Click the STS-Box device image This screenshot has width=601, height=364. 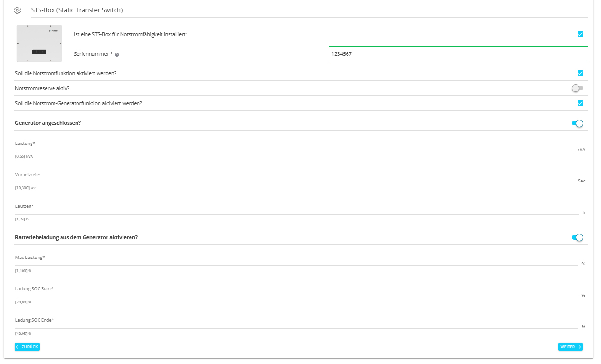tap(39, 44)
